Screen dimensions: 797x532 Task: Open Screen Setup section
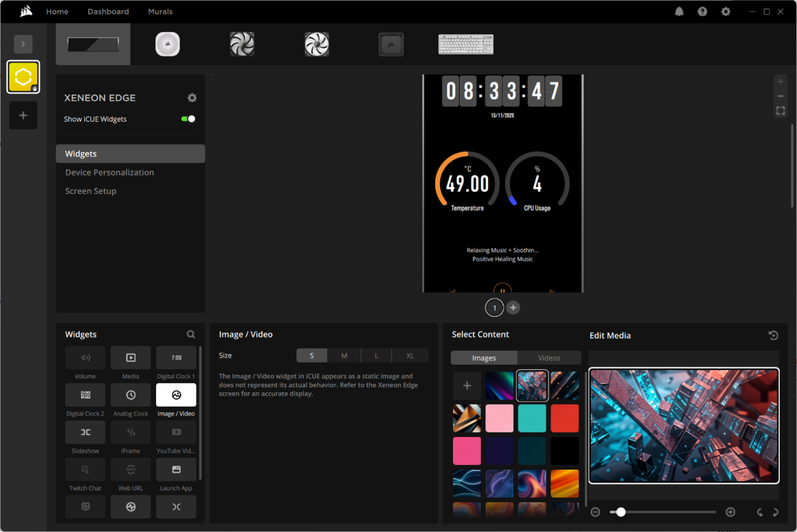coord(91,191)
